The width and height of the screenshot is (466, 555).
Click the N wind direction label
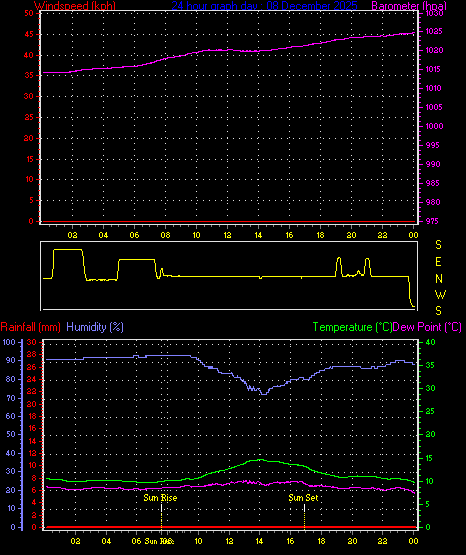point(439,279)
